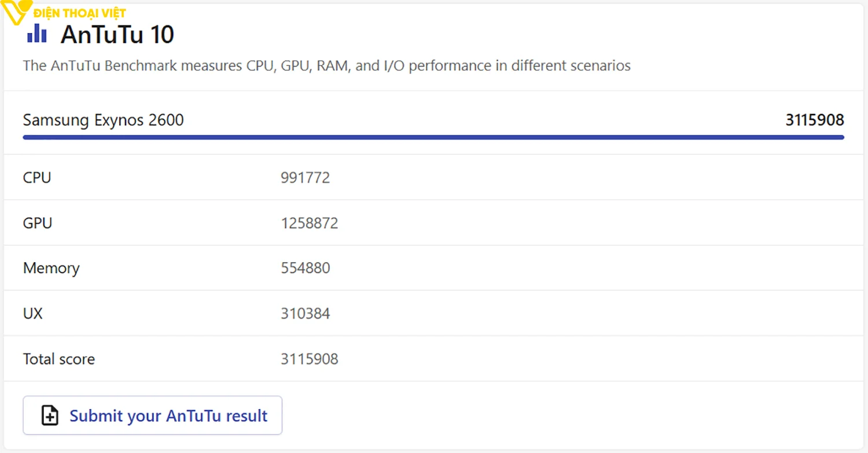Select the GPU row label

38,223
